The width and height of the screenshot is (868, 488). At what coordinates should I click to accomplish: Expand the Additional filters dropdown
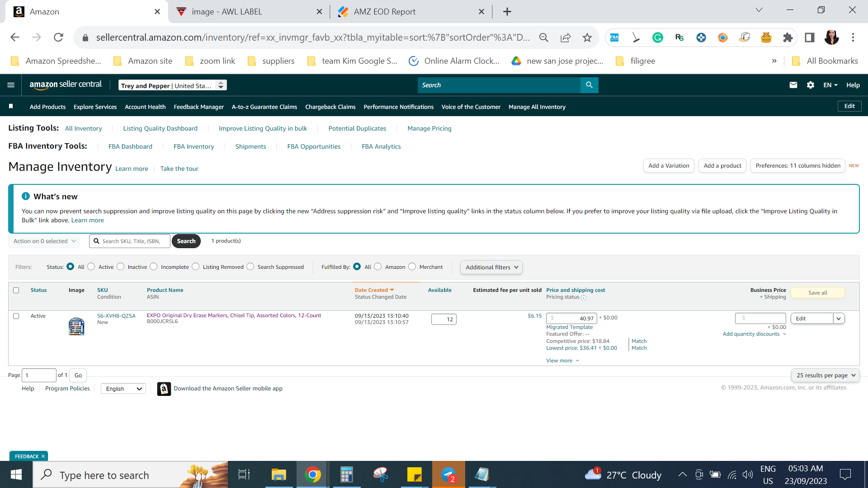[x=491, y=267]
